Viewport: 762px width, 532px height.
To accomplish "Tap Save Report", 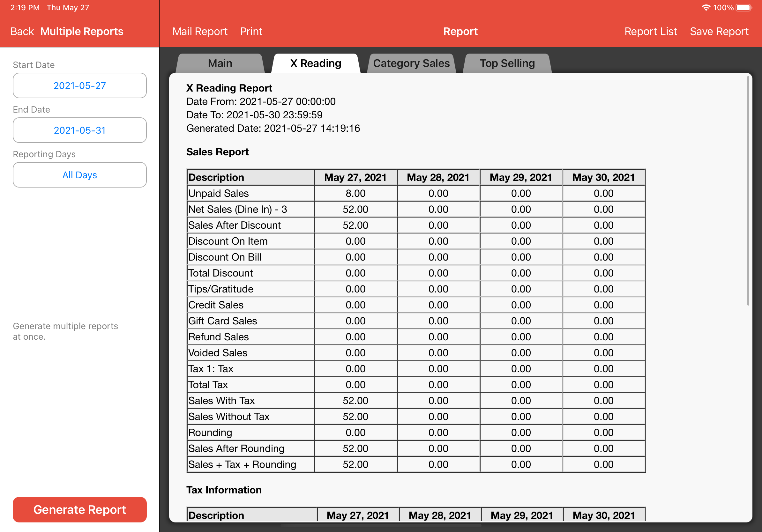I will (x=719, y=32).
